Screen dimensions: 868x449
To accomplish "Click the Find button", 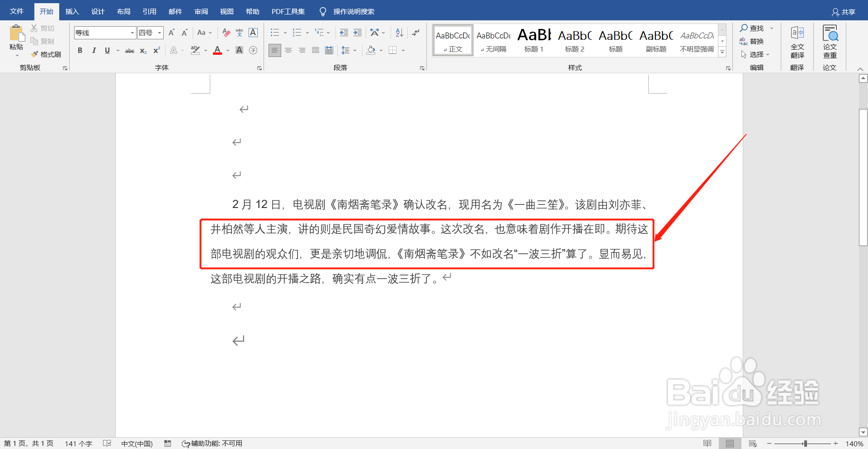I will pyautogui.click(x=752, y=28).
